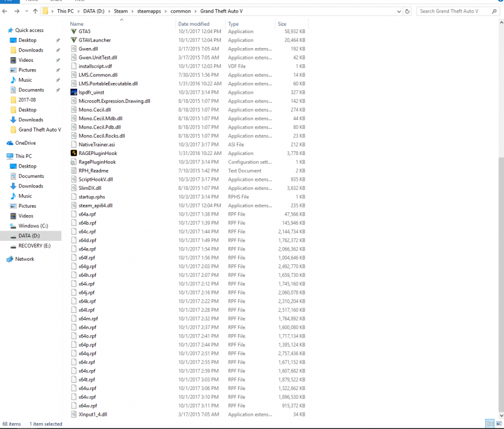Select x64q.rpf file name
The image size is (504, 429).
pyautogui.click(x=88, y=353)
